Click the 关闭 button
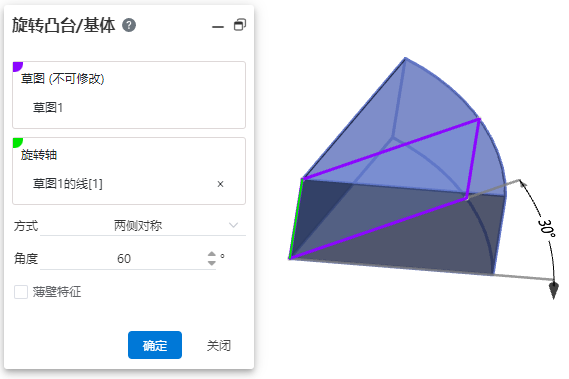The image size is (569, 379). tap(219, 345)
